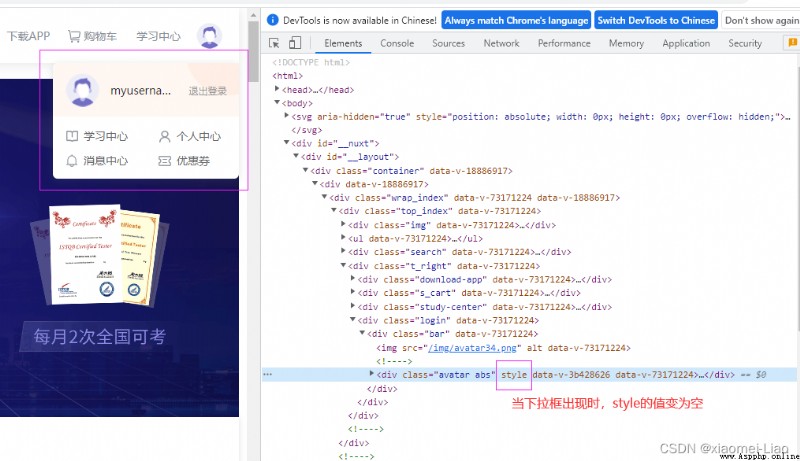Collapse the div class="top_index" node
Screen dimensions: 800x461
[334, 211]
